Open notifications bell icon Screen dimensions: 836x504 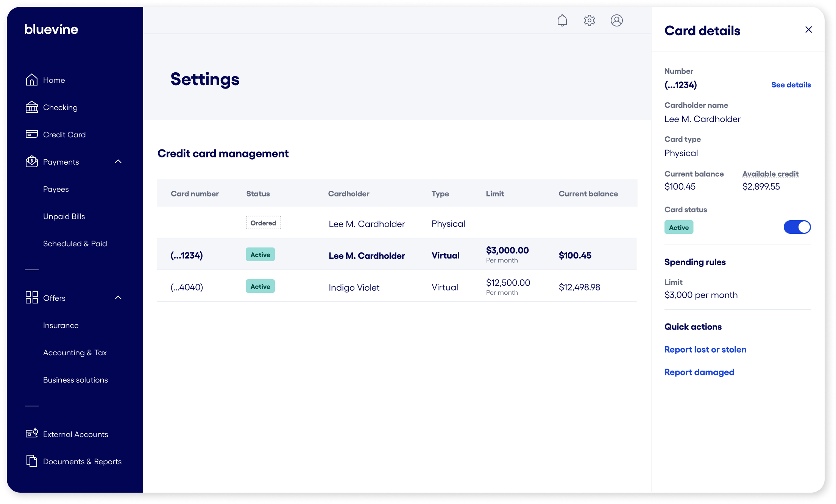pos(562,20)
